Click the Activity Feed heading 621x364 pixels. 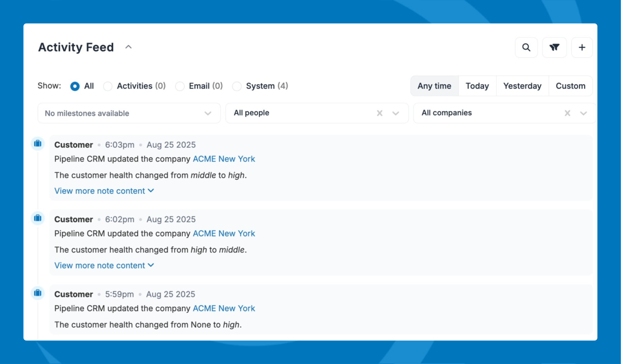pyautogui.click(x=76, y=47)
